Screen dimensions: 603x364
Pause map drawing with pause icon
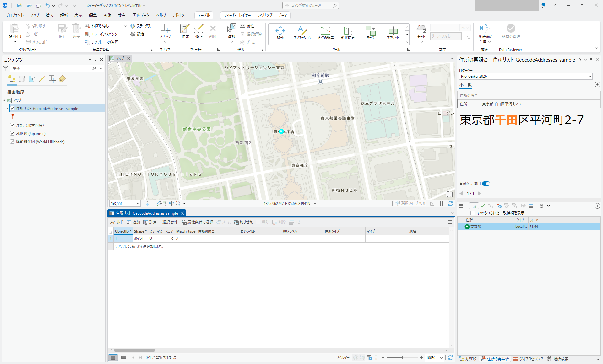[441, 203]
